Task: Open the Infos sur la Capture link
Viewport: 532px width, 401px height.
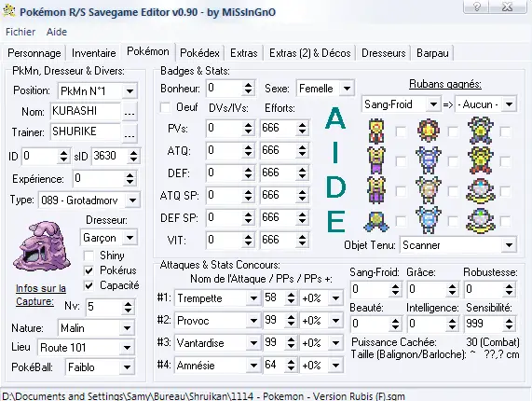Action: (x=40, y=295)
